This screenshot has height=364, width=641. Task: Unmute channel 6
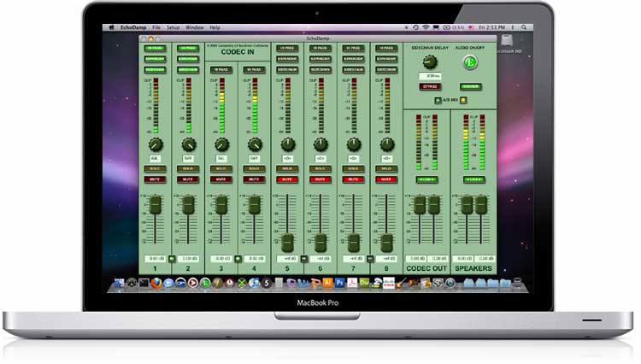(x=320, y=179)
